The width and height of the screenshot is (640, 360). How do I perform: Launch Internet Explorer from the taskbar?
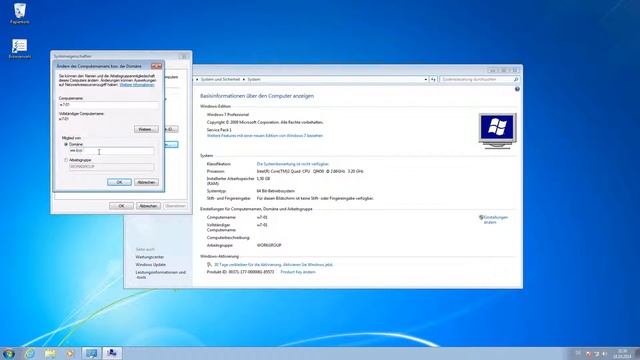(29, 353)
